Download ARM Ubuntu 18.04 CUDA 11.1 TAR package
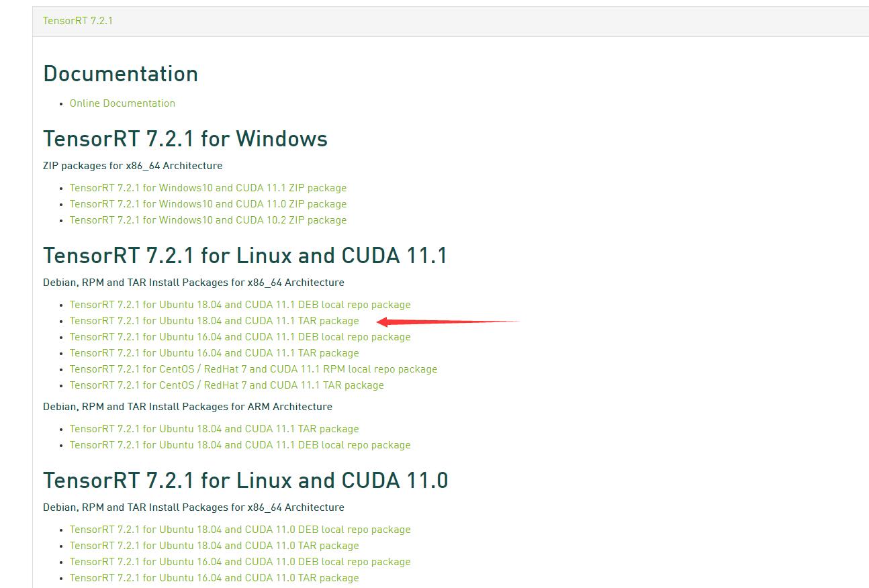This screenshot has width=869, height=588. point(214,429)
